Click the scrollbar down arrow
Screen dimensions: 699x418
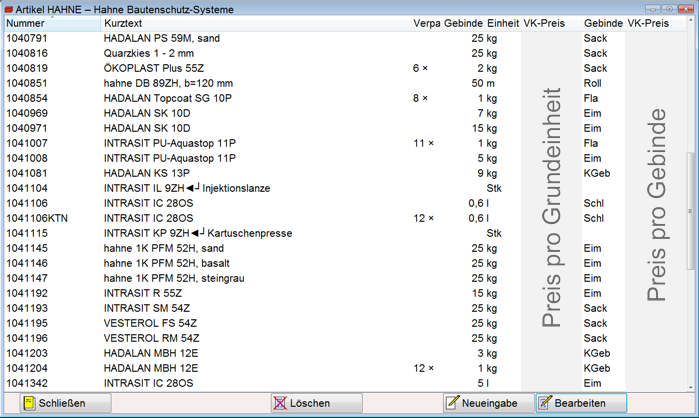(691, 387)
